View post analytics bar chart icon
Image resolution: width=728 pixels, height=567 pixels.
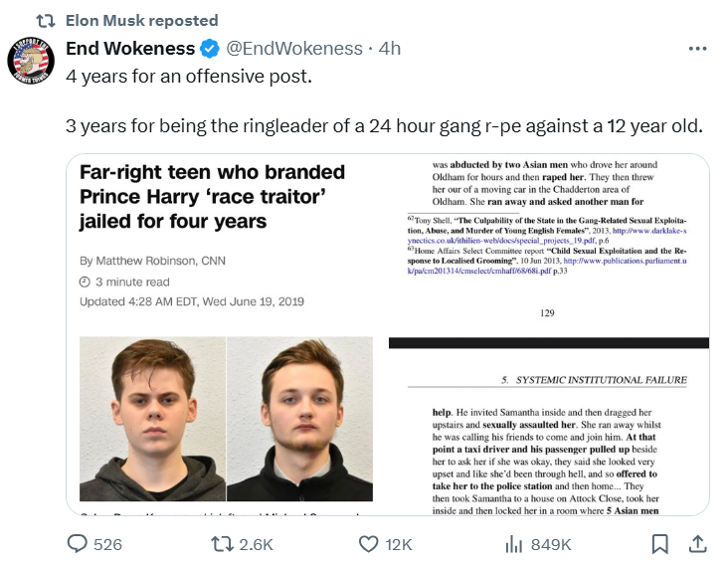[514, 544]
